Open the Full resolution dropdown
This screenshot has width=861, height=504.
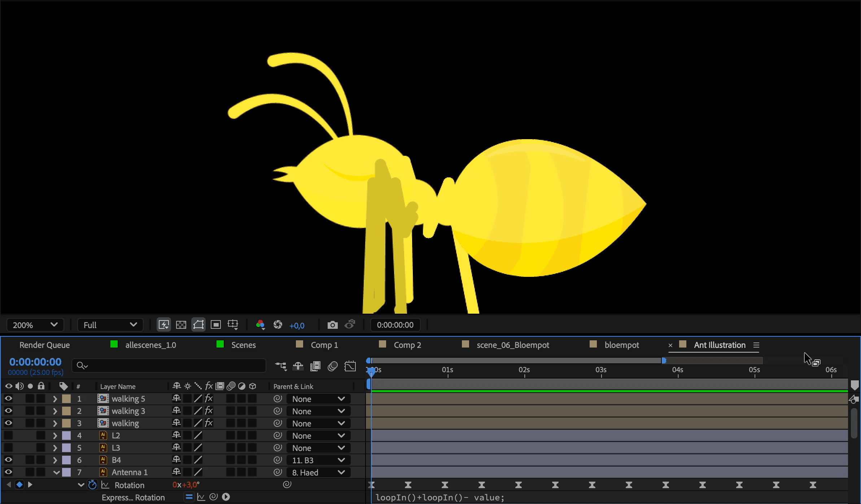[x=110, y=325]
